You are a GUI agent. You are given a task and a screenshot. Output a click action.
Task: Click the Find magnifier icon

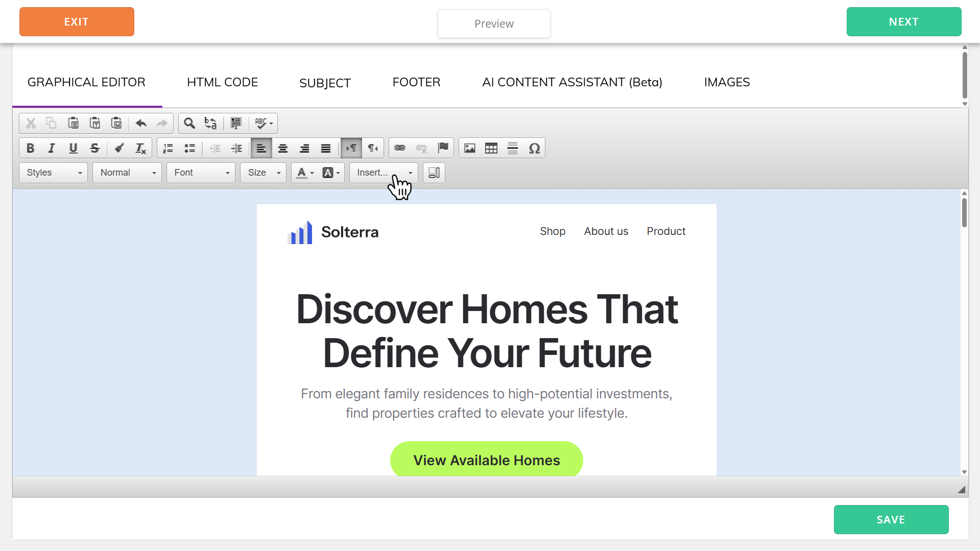[x=189, y=123]
